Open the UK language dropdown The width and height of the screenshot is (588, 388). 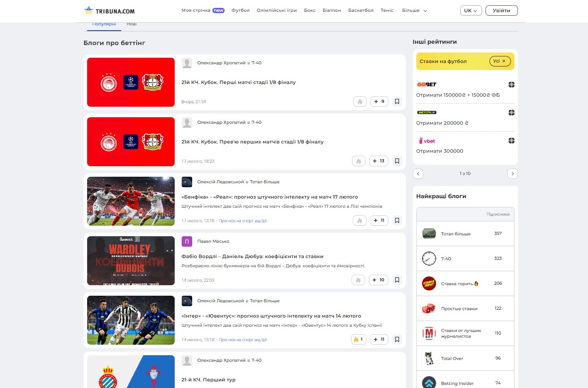(471, 10)
